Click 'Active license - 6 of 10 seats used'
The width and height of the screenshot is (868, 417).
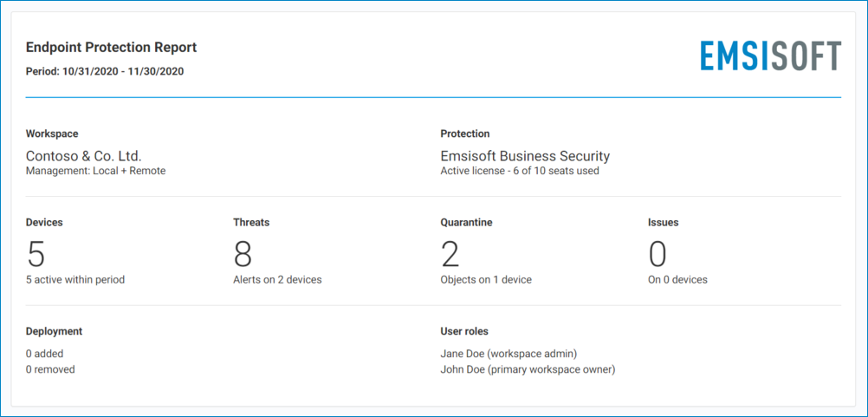click(520, 171)
